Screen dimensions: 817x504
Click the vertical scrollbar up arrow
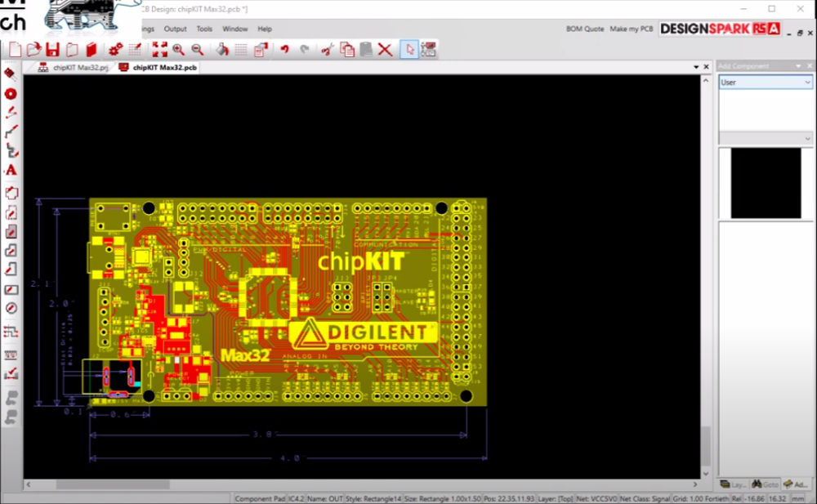click(706, 81)
